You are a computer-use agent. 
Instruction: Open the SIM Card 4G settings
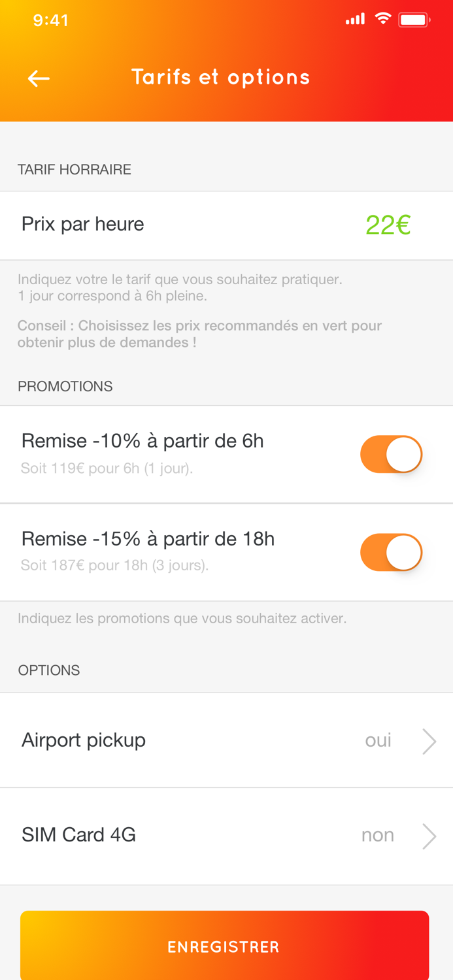coord(226,834)
